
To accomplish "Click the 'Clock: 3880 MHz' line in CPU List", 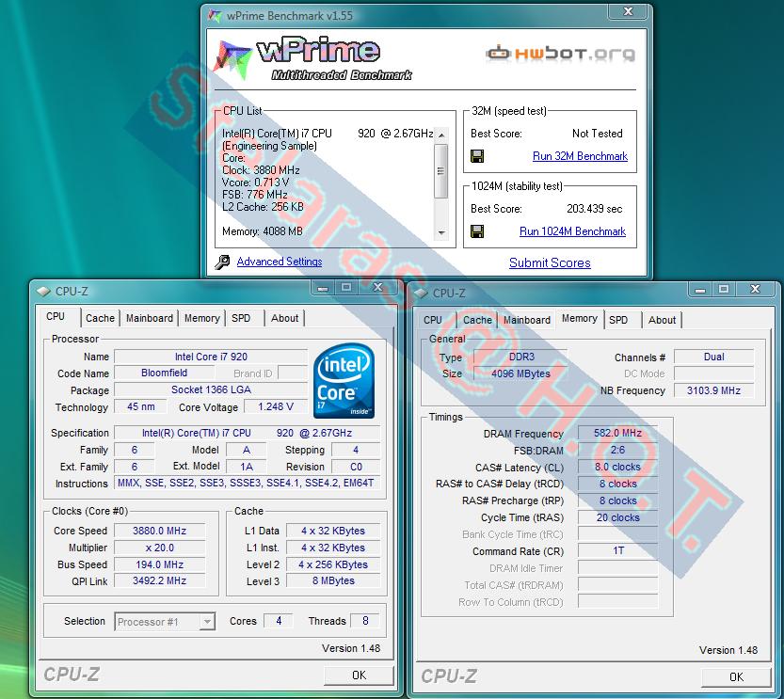I will (x=261, y=170).
